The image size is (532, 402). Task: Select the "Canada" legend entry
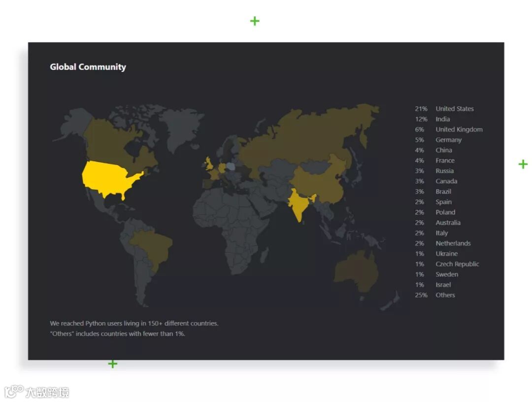[446, 181]
